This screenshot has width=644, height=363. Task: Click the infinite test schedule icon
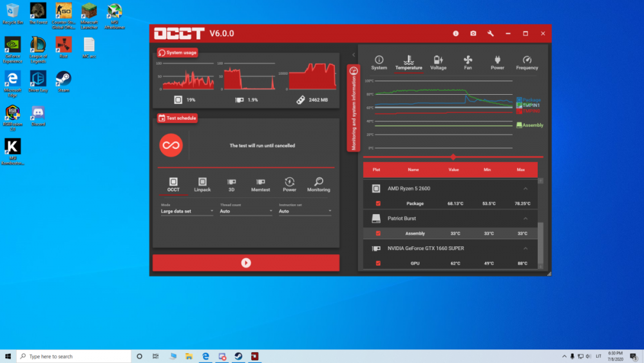171,145
